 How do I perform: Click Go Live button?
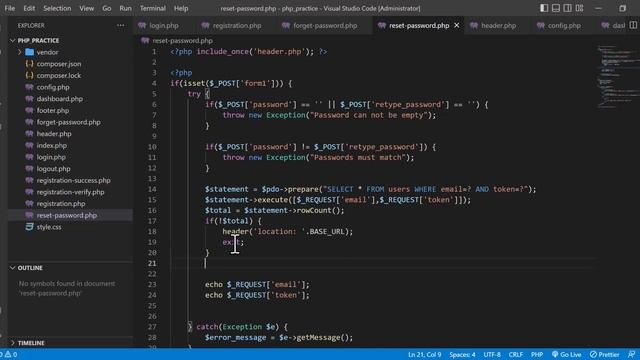(566, 354)
